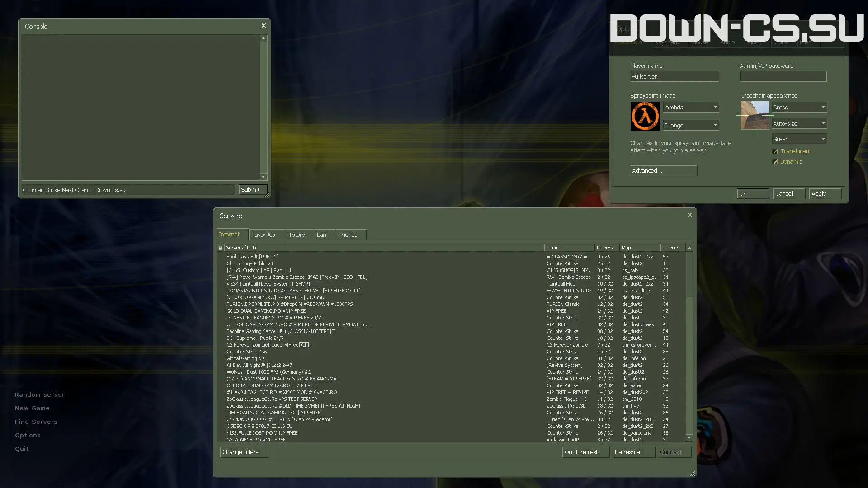Open the lambda spraypaint image dropdown
The height and width of the screenshot is (488, 868).
[691, 107]
